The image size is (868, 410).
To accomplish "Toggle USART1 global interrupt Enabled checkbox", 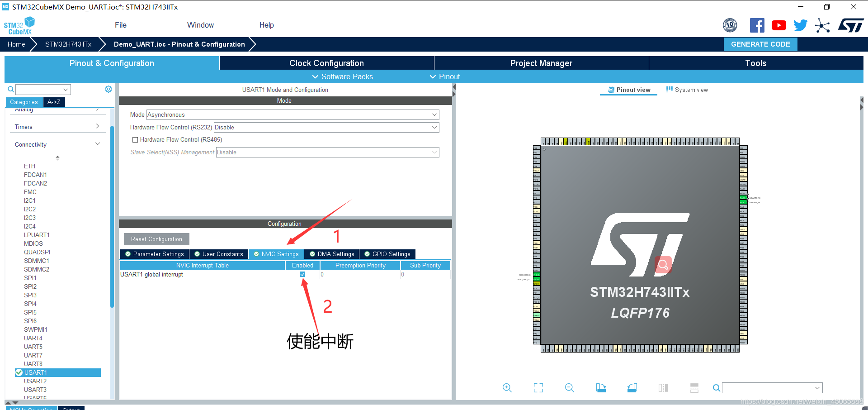I will coord(302,274).
